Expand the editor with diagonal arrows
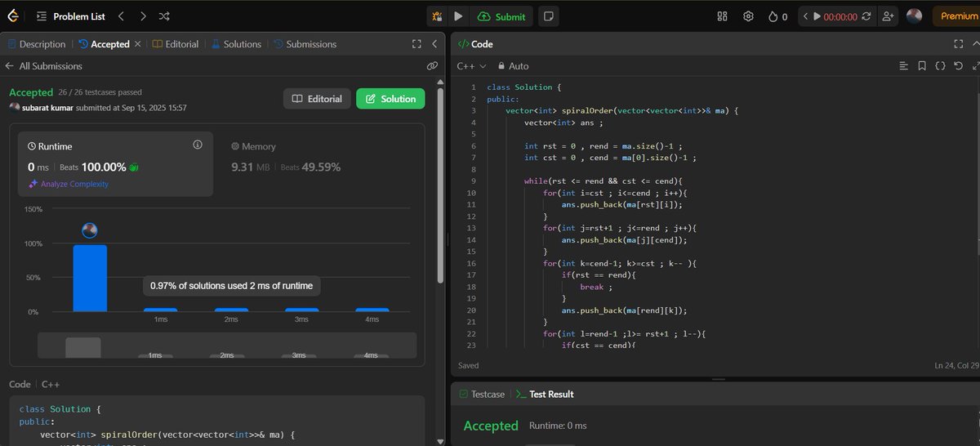This screenshot has width=980, height=446. point(975,66)
